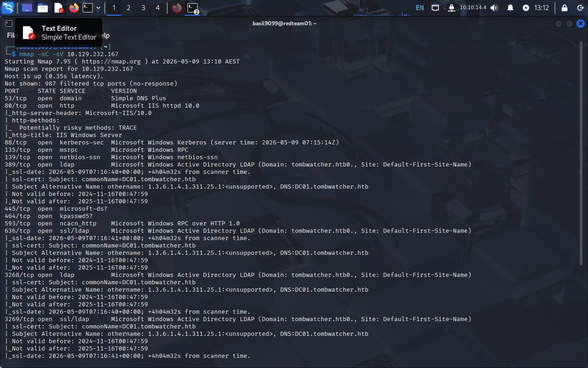Click '_http-title: IIS Windows Server' line

tap(63, 135)
